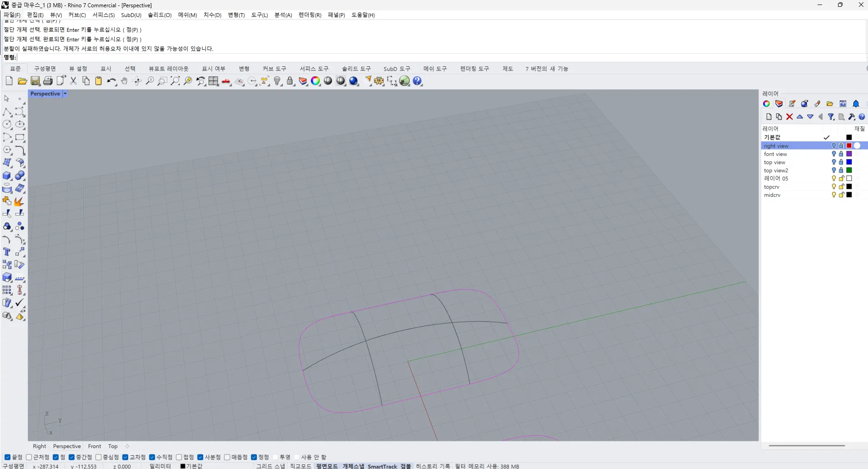Select the Pan hand tool
This screenshot has height=469, width=868.
[x=124, y=81]
